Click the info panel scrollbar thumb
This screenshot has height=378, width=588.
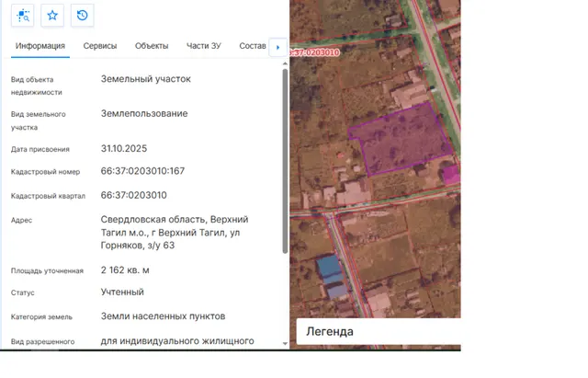(x=285, y=161)
